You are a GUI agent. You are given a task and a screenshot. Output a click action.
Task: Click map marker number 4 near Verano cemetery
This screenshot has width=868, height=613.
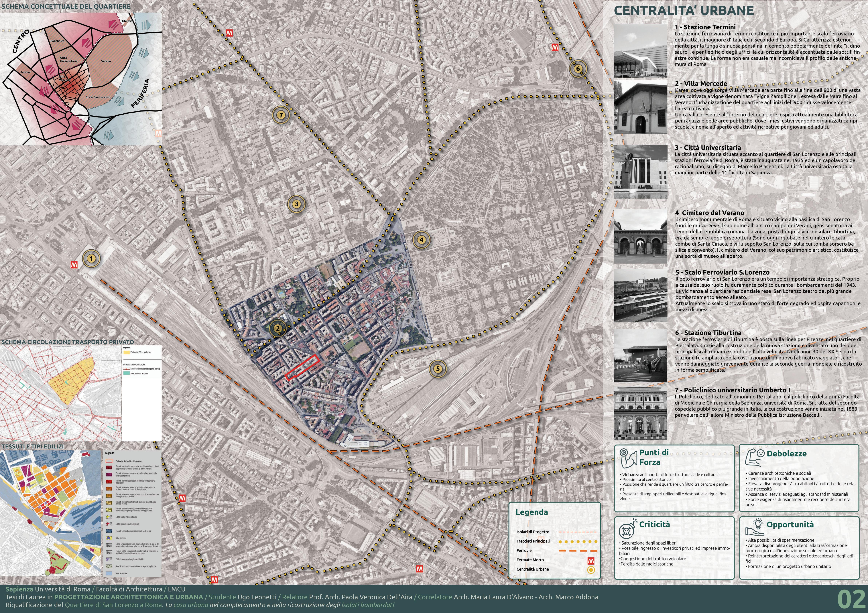421,239
